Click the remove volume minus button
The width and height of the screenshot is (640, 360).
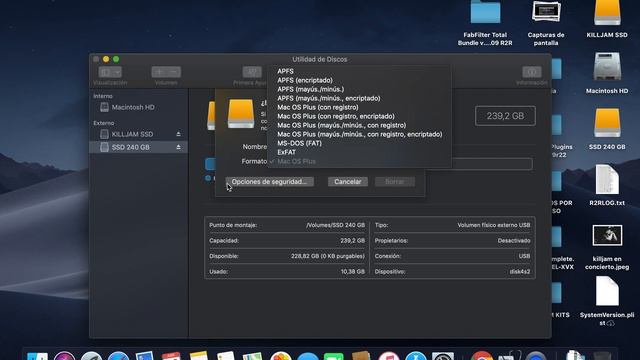tap(174, 72)
